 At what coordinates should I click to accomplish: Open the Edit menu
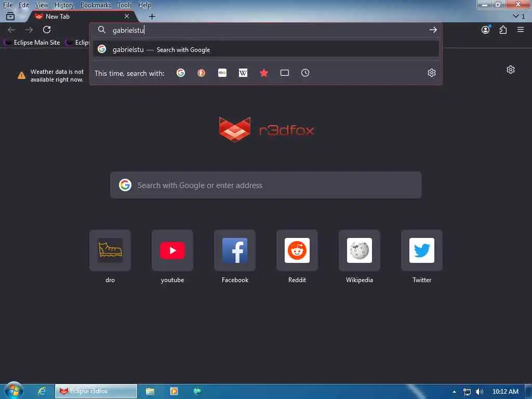[x=23, y=5]
